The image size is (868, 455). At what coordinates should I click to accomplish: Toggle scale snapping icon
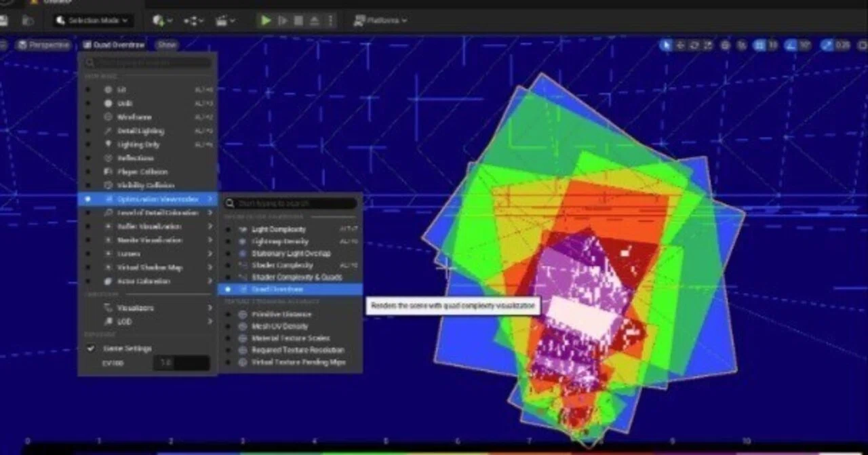pyautogui.click(x=827, y=45)
